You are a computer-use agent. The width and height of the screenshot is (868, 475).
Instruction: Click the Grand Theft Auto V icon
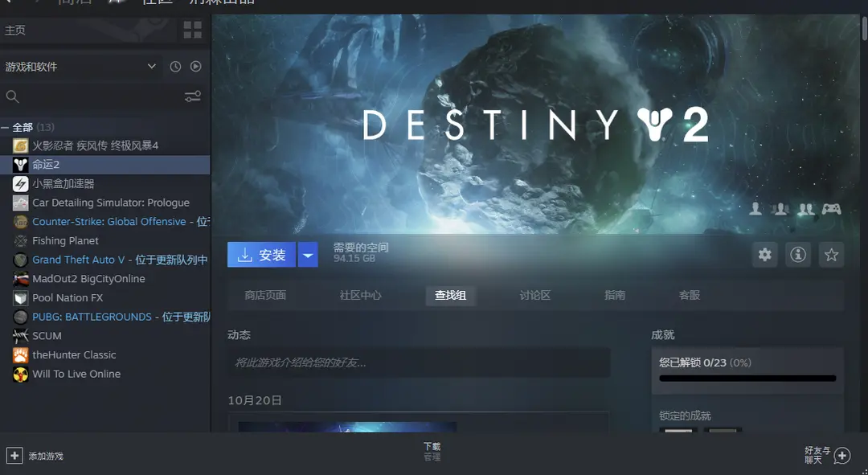(x=20, y=260)
